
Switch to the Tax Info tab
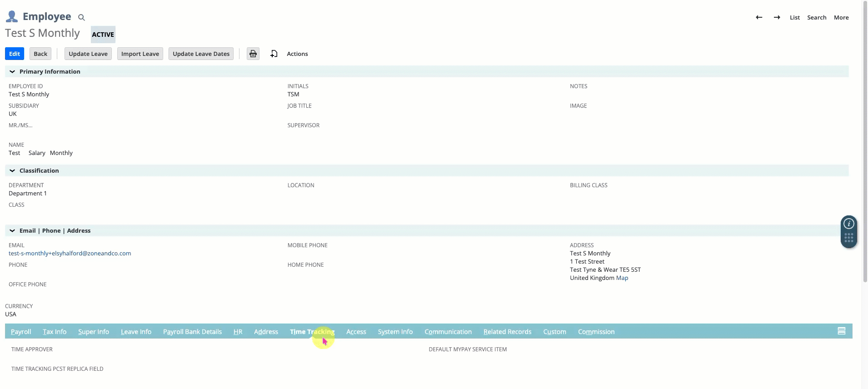pyautogui.click(x=55, y=332)
